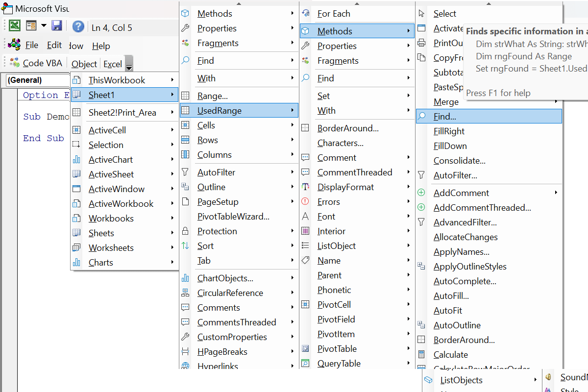Click the Errors red warning icon
Screen dimensions: 588x392
click(305, 201)
